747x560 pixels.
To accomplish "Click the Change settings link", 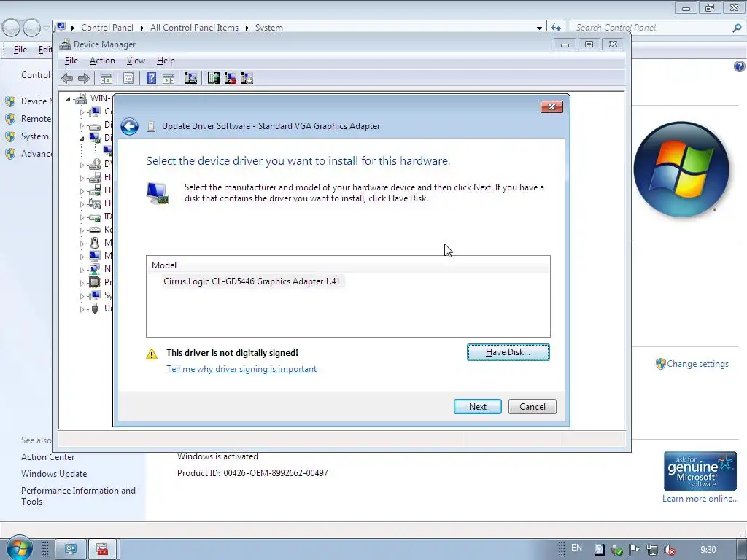I will (x=697, y=364).
